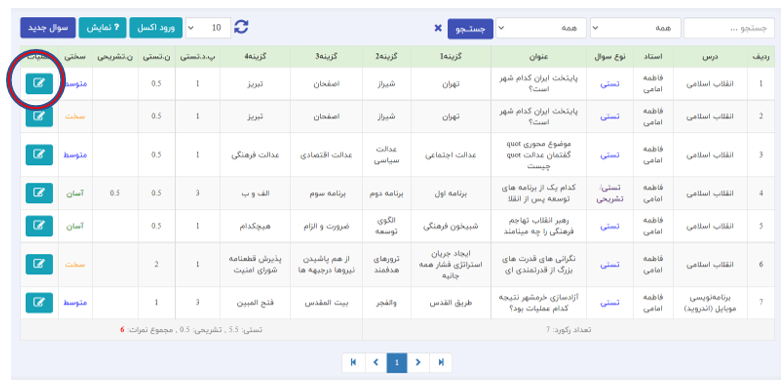The height and width of the screenshot is (389, 784).
Task: Open همه dropdown beside the جستجو button
Action: pos(541,28)
